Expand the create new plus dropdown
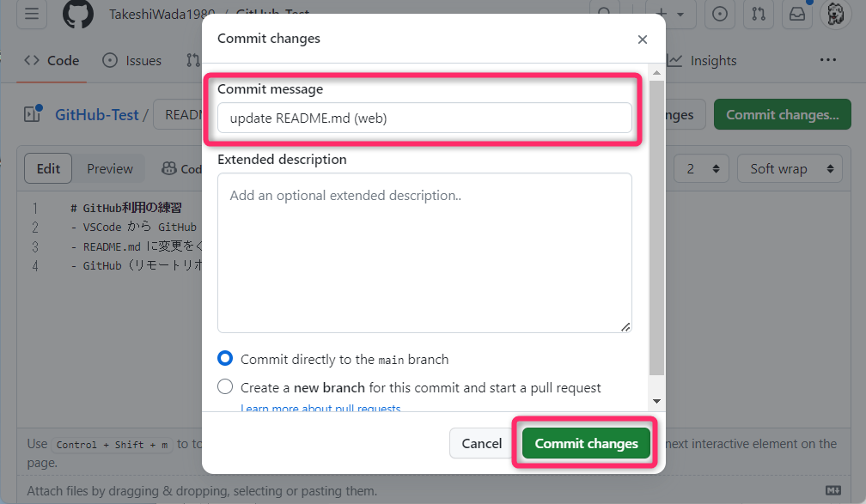Viewport: 866px width, 504px height. 670,14
